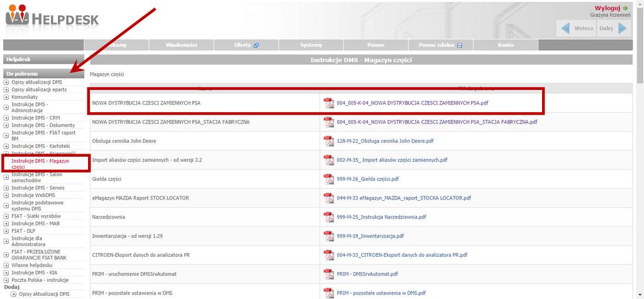This screenshot has height=299, width=644.
Task: Select Instrukcje DMS - Salon samochodów in sidebar
Action: coord(36,178)
